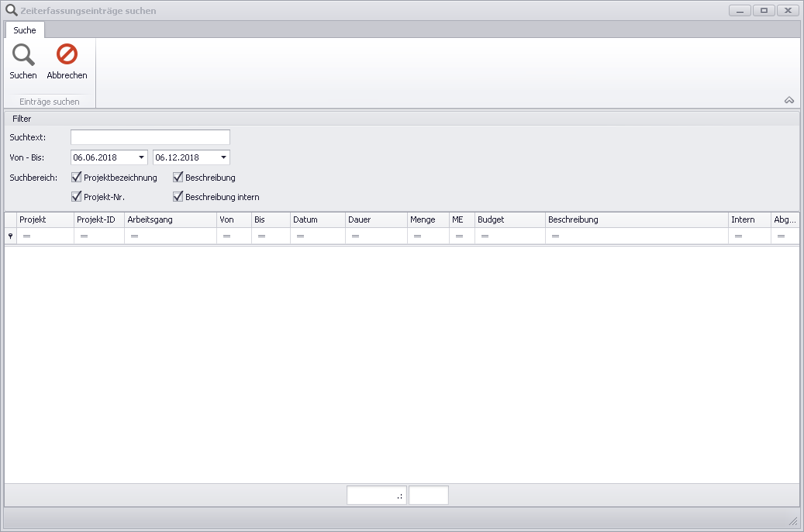
Task: Collapse the ribbon with the chevron icon
Action: [x=789, y=100]
